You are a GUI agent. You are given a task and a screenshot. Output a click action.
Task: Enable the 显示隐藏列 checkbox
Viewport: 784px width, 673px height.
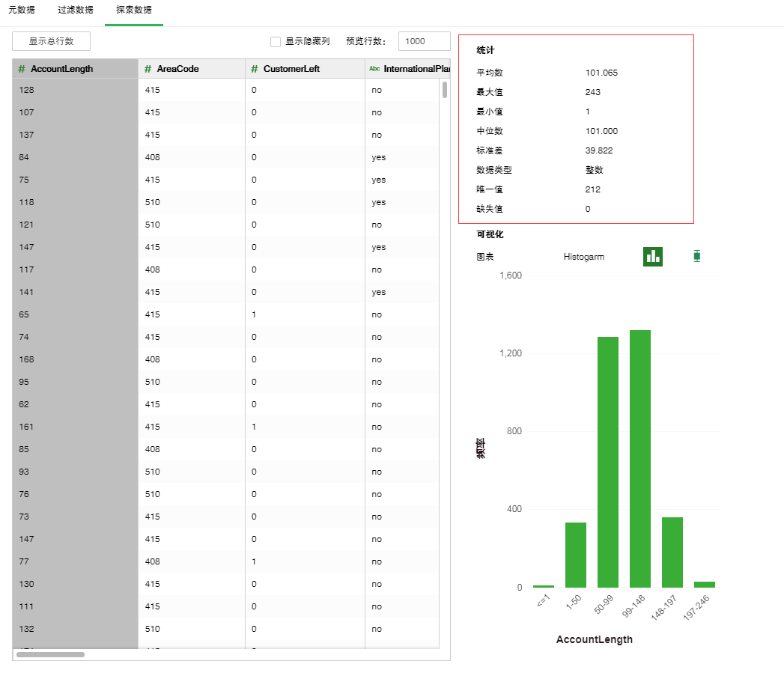[276, 42]
